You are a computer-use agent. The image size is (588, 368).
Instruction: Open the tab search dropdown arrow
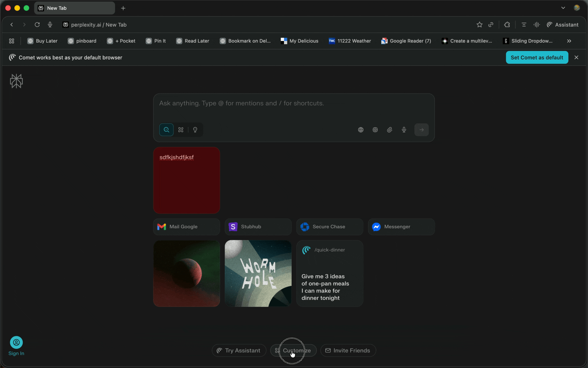(x=563, y=8)
